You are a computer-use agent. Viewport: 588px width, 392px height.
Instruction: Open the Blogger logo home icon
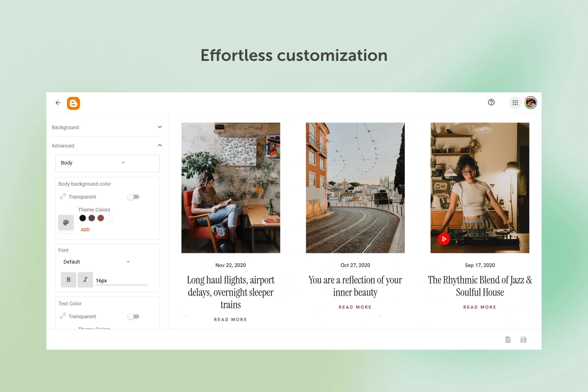click(x=73, y=103)
